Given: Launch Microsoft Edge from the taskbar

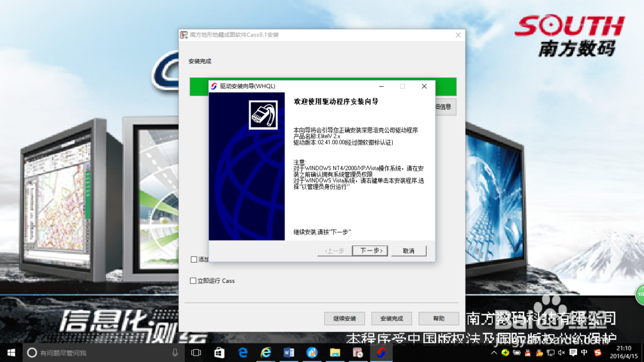Looking at the screenshot, I should (x=243, y=352).
